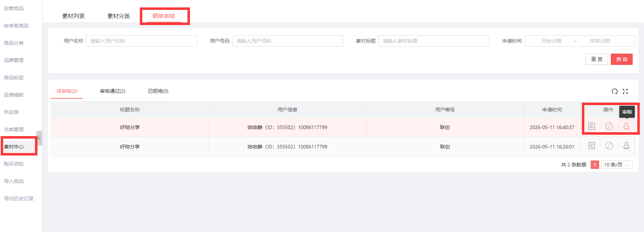Open the 开始日期 date picker
The width and height of the screenshot is (644, 232).
click(x=551, y=41)
